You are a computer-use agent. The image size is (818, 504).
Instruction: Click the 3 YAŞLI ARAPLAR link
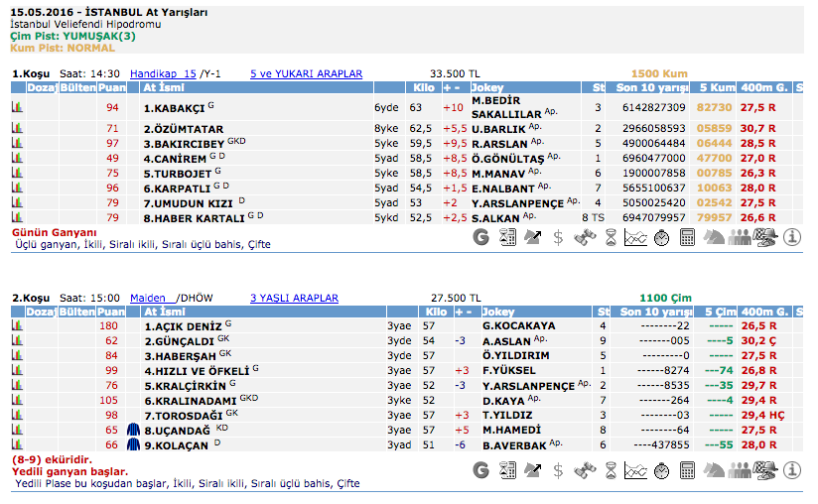coord(294,298)
